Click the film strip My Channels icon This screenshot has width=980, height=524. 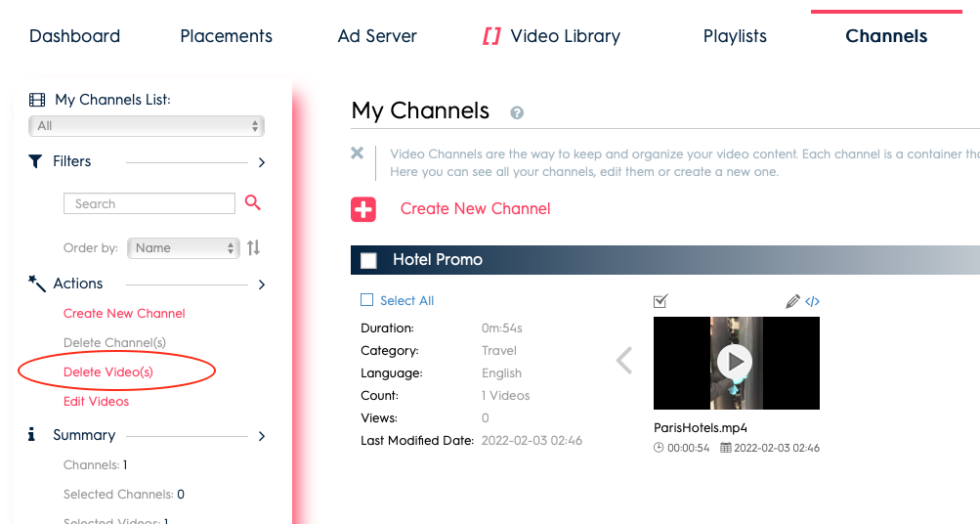pyautogui.click(x=37, y=100)
